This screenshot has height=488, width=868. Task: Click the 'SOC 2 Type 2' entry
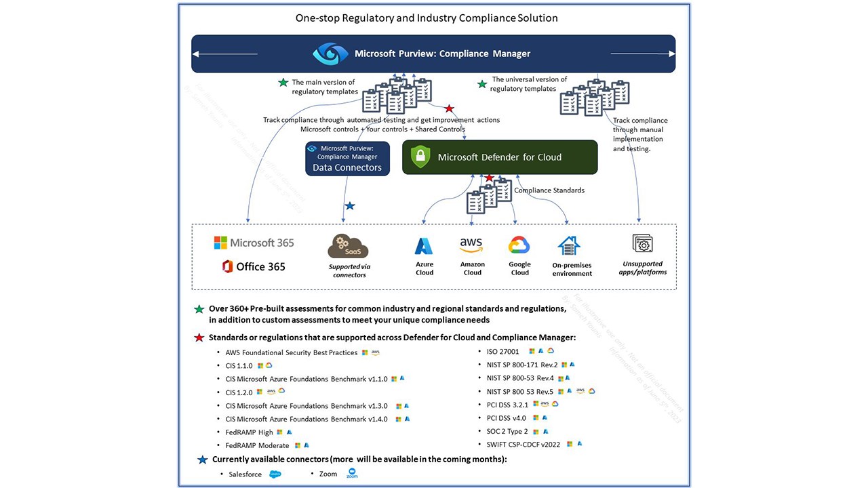[507, 431]
